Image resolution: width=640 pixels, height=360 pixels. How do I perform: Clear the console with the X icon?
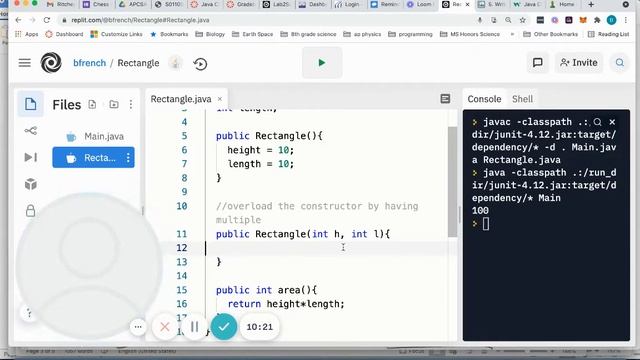tap(612, 122)
